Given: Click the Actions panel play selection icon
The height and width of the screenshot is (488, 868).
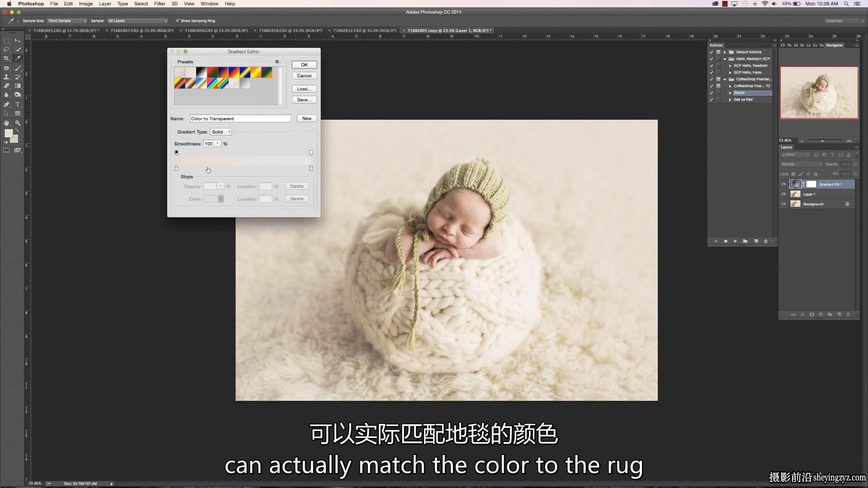Looking at the screenshot, I should (x=736, y=241).
